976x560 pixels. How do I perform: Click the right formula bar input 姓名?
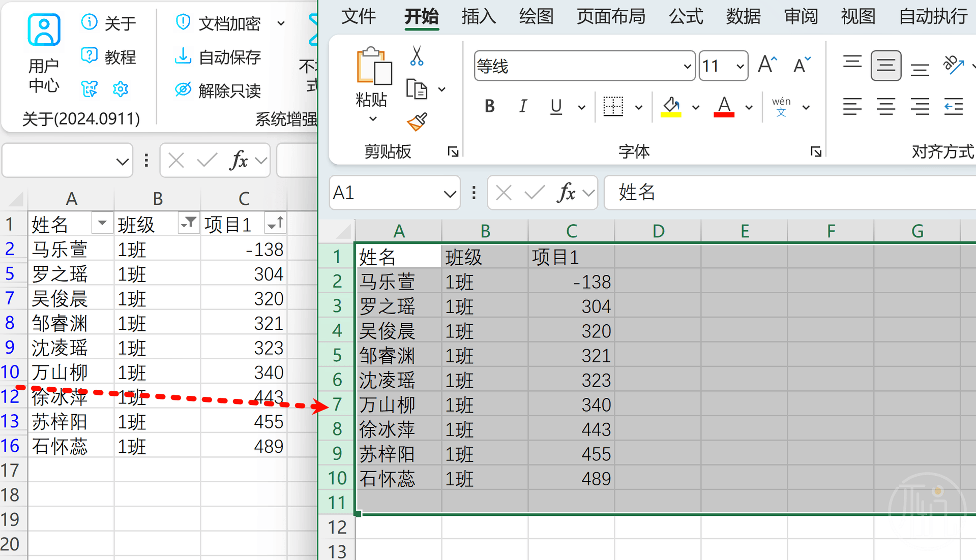[790, 193]
